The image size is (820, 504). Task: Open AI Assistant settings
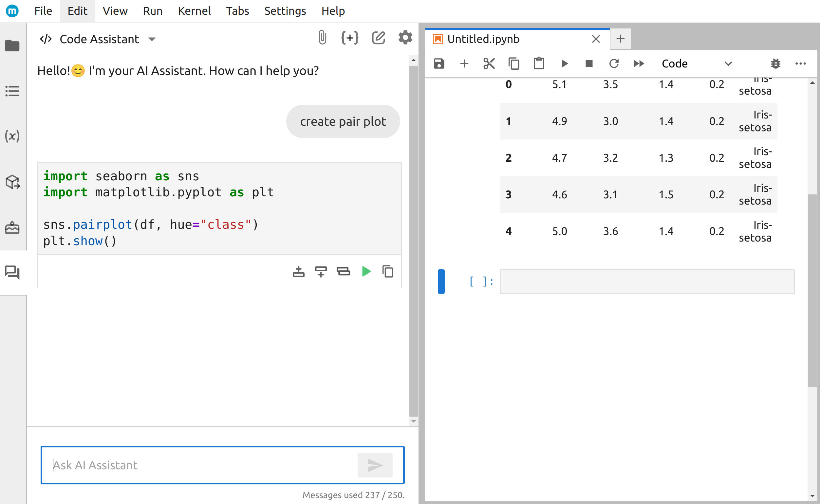coord(405,37)
